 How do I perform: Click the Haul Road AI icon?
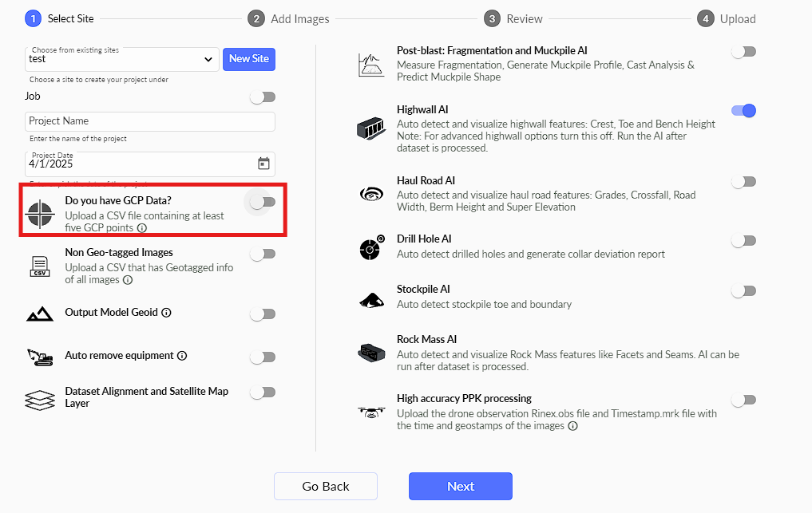(x=371, y=194)
